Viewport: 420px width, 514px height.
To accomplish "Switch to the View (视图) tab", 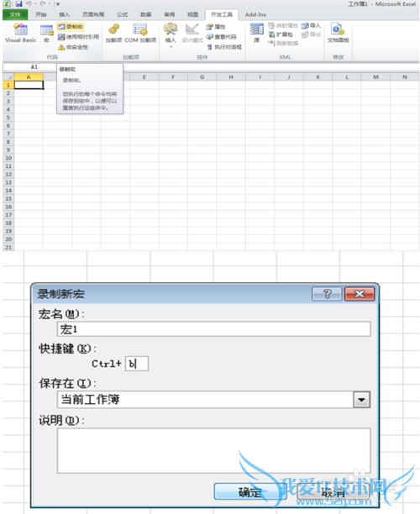I will [x=193, y=15].
